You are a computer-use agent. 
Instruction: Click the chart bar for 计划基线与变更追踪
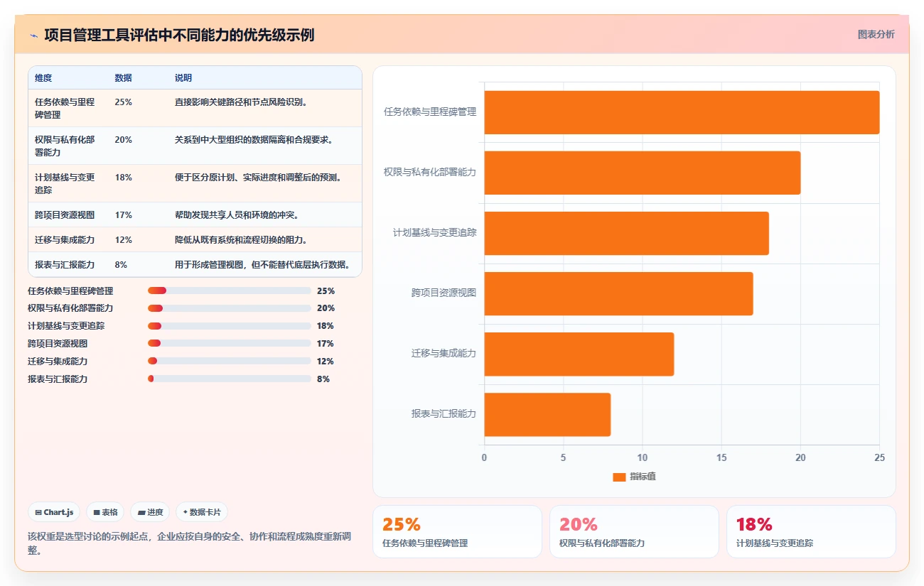point(626,233)
